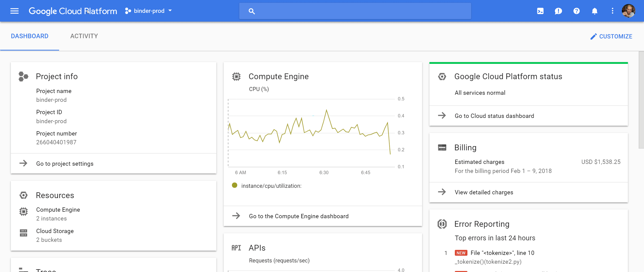Go to Cloud status dashboard

[529, 116]
